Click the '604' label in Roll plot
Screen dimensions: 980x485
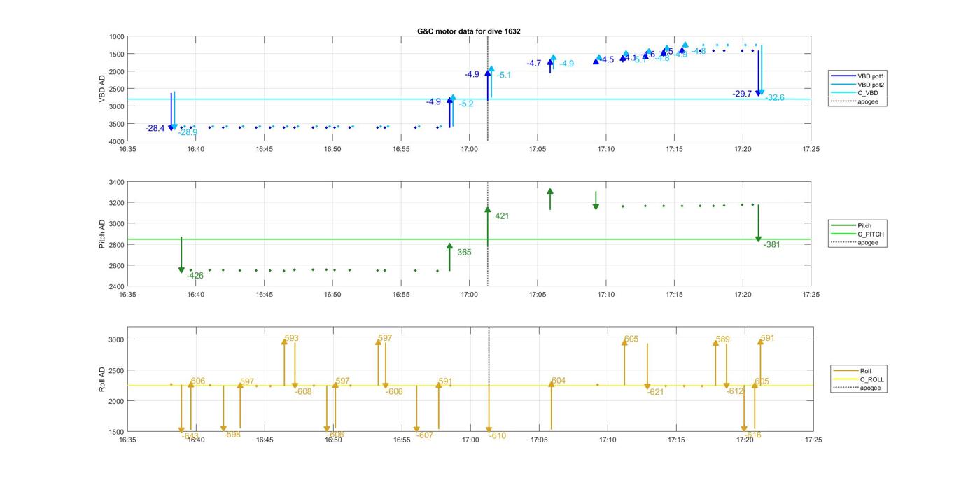tap(559, 381)
